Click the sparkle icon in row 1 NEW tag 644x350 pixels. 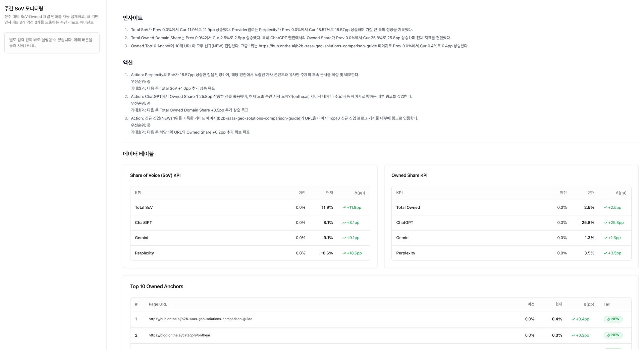(x=608, y=319)
